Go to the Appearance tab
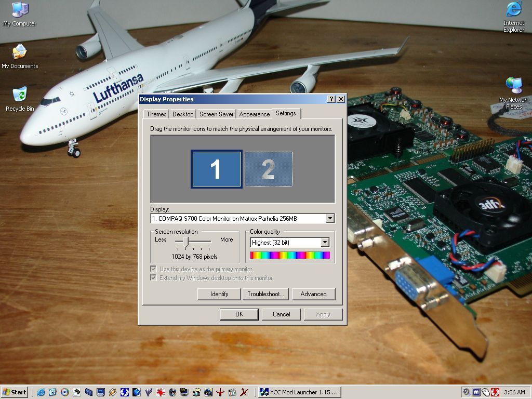This screenshot has height=399, width=532. [255, 114]
